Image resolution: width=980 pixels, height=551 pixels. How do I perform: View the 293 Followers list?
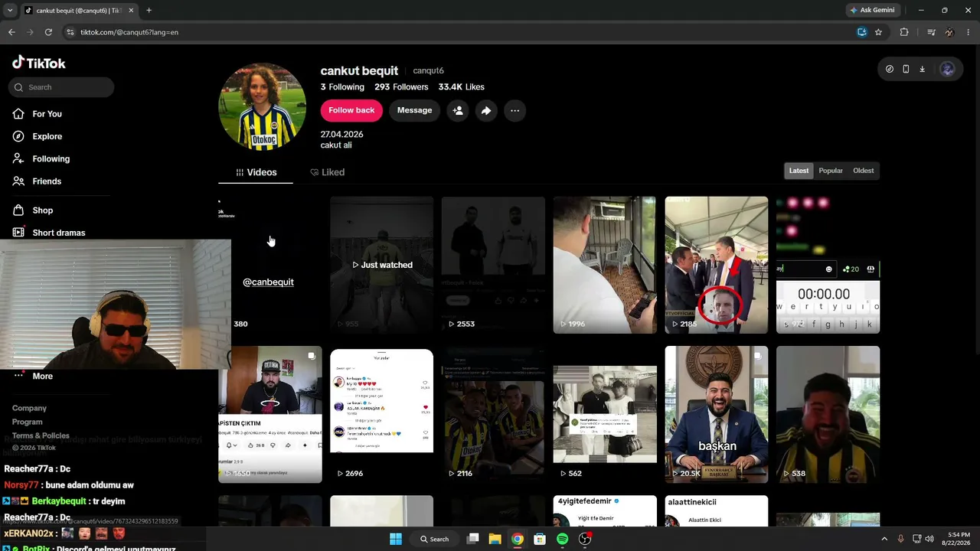click(x=401, y=87)
